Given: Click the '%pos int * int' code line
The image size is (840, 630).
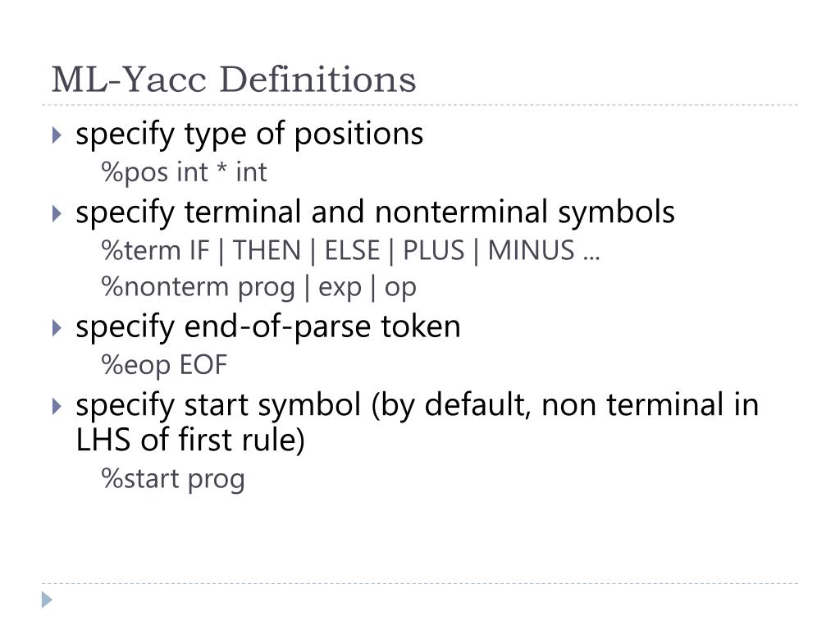Looking at the screenshot, I should click(x=184, y=173).
